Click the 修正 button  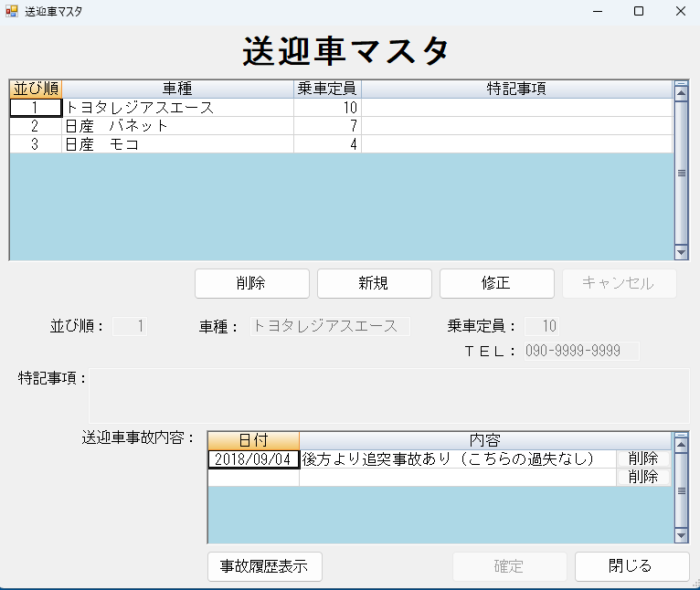(x=496, y=283)
